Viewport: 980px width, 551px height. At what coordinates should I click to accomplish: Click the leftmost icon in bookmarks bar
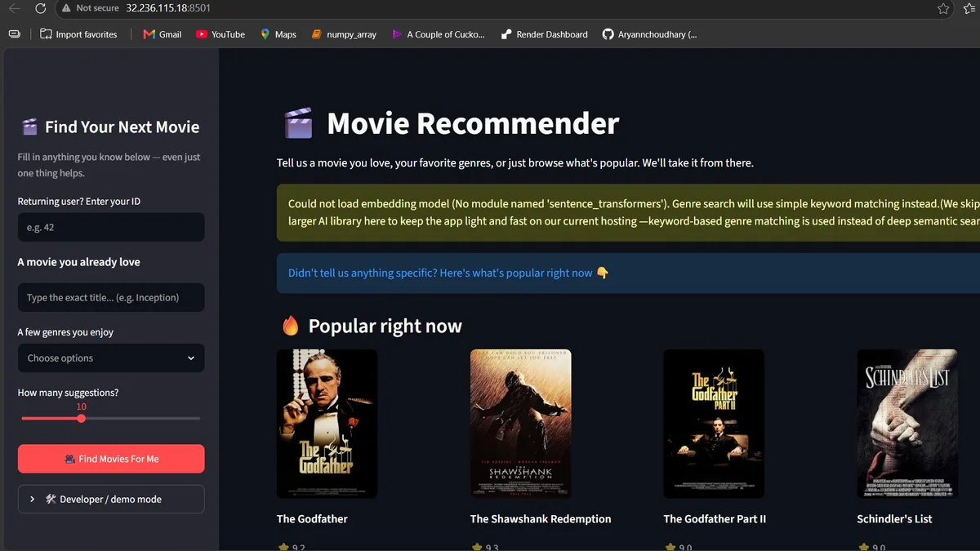click(14, 34)
